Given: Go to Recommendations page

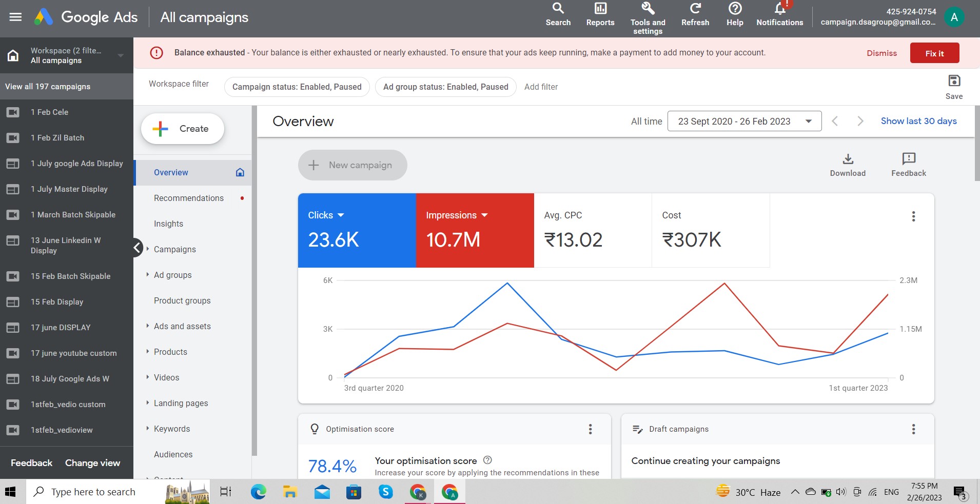Looking at the screenshot, I should click(188, 198).
